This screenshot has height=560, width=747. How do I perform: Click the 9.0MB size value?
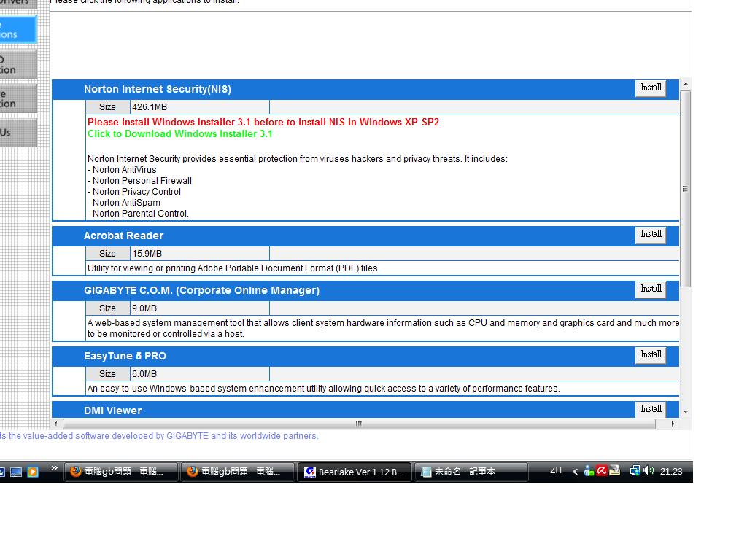pos(144,308)
